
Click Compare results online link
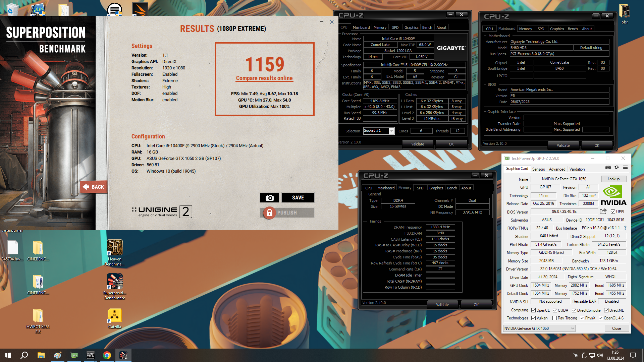coord(264,78)
